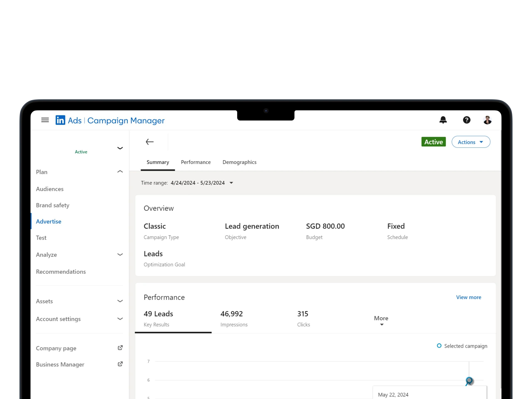Screen dimensions: 532x399
Task: Go back using the left arrow
Action: [150, 142]
